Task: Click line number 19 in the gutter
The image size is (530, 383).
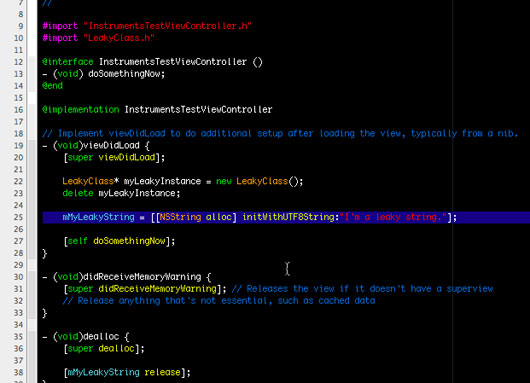Action: (x=18, y=146)
